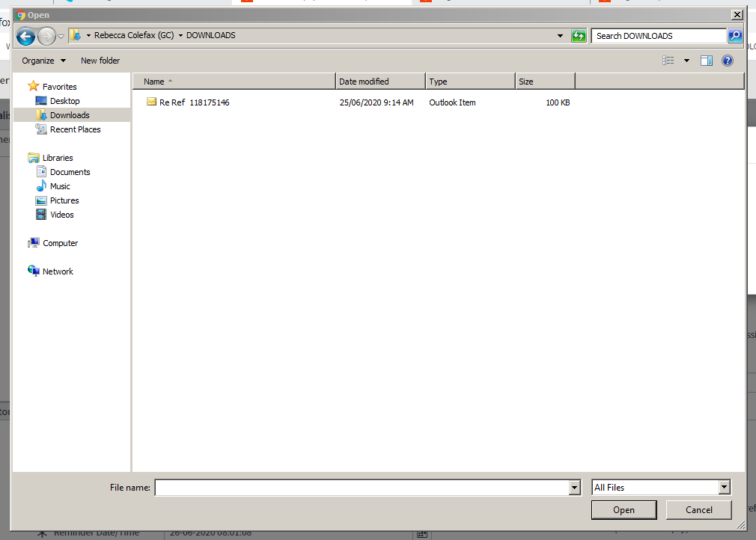
Task: Open the All Files type filter
Action: click(661, 488)
